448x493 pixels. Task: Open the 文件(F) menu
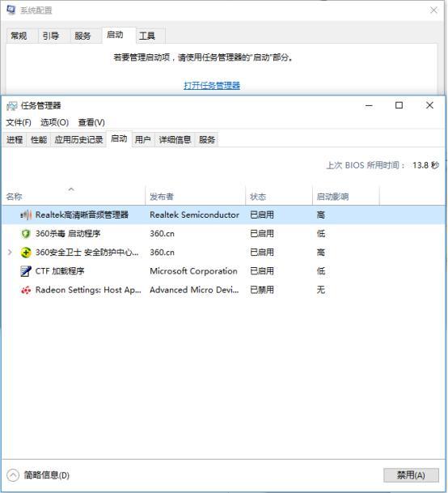click(19, 122)
